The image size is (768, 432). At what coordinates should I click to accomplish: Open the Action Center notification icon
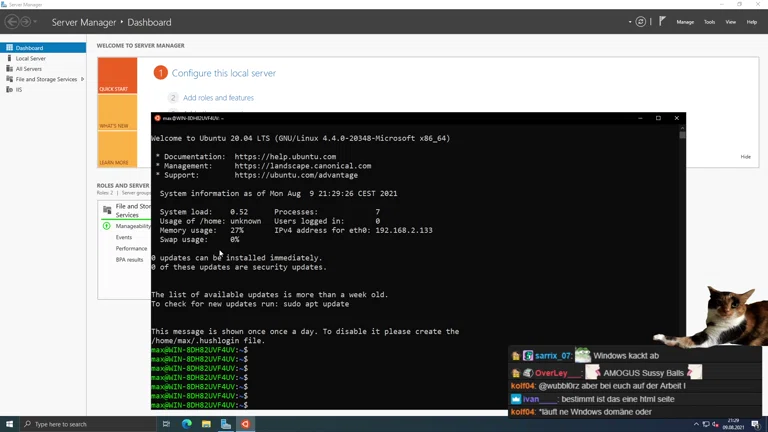[756, 424]
